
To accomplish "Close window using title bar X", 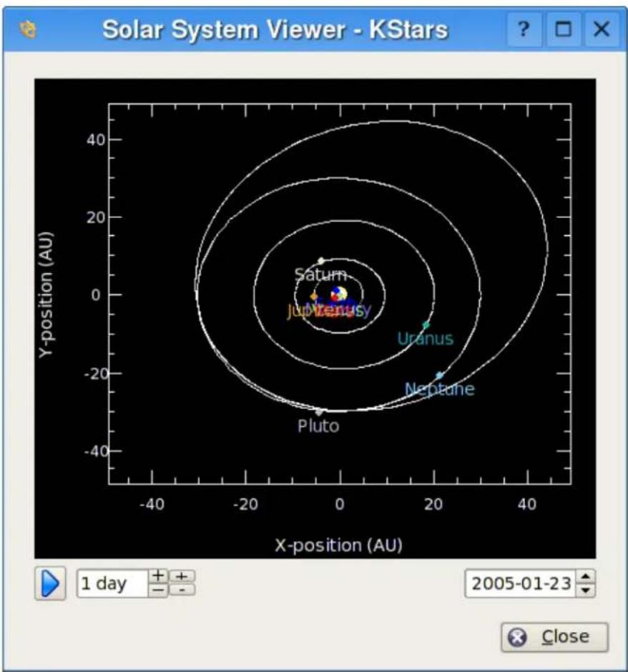I will pos(602,29).
